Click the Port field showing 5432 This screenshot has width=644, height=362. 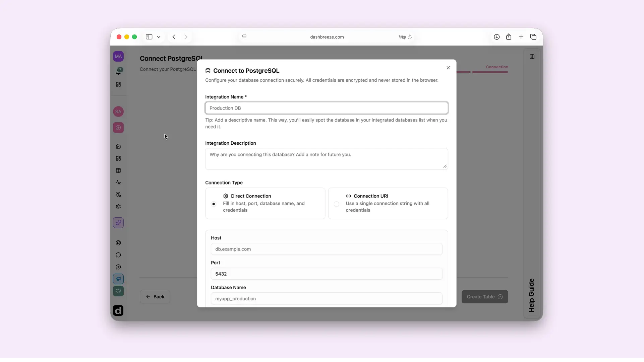point(327,274)
